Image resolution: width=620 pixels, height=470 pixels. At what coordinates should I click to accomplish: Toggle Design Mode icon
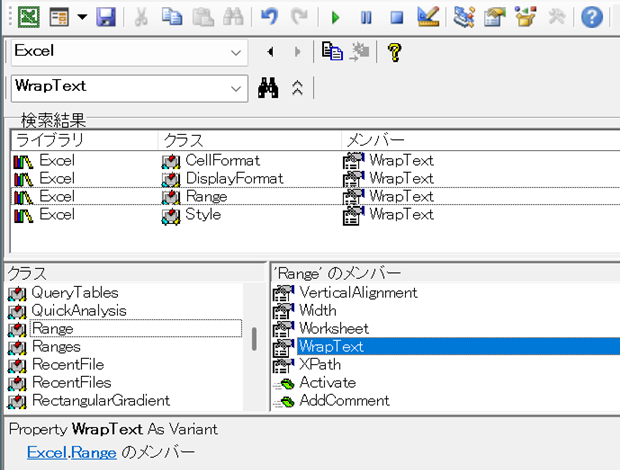428,17
